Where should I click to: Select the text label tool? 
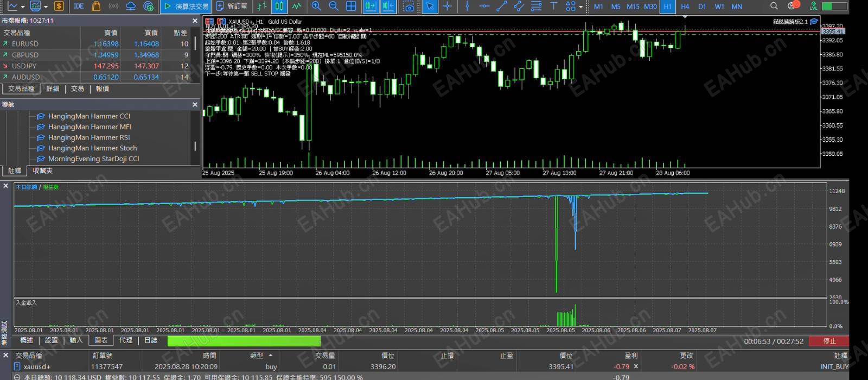pos(554,6)
